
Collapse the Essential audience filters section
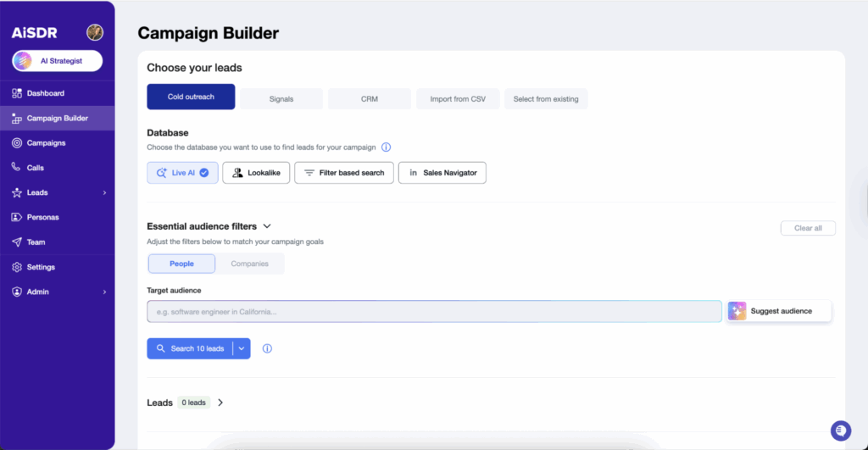pos(266,226)
